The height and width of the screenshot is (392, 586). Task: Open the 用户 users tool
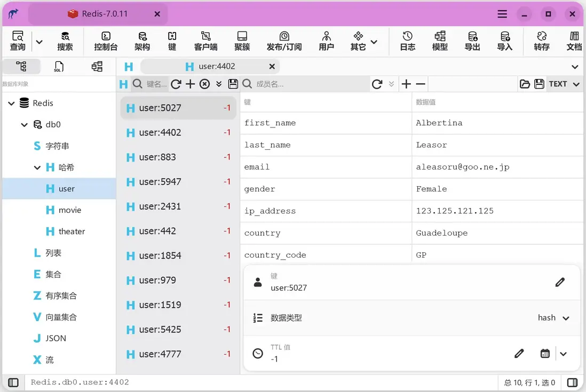pos(326,41)
